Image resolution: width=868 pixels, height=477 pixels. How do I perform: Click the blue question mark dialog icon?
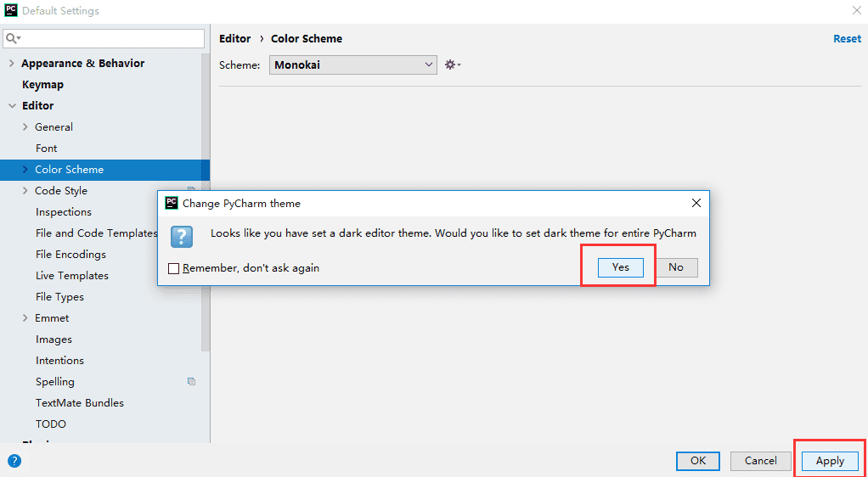click(x=182, y=237)
